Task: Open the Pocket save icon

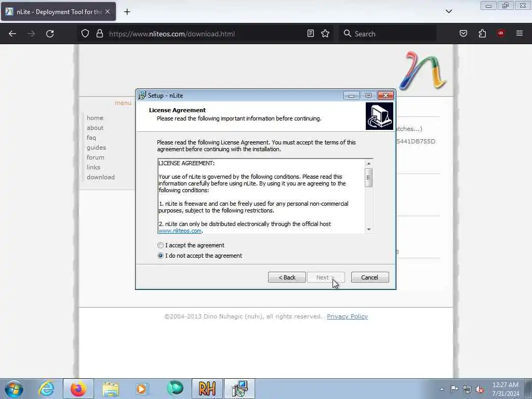Action: point(463,33)
